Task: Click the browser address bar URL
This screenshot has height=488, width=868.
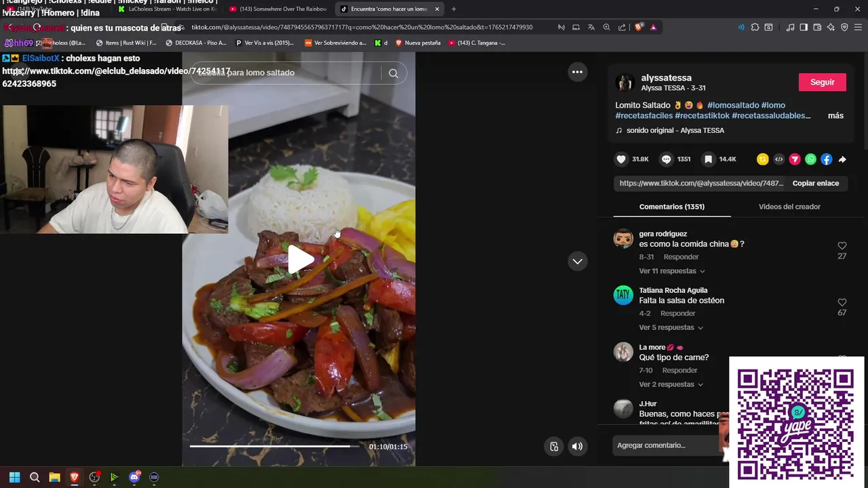Action: click(x=362, y=27)
